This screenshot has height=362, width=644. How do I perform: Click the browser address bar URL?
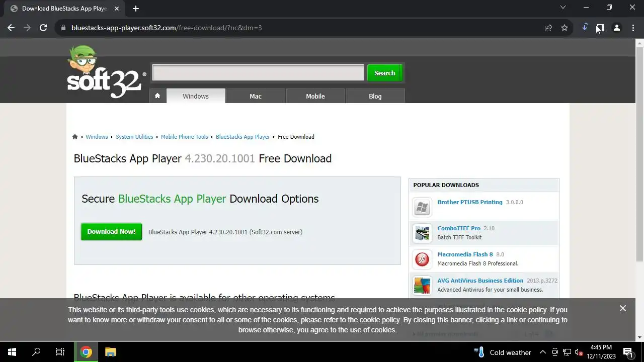[x=167, y=28]
